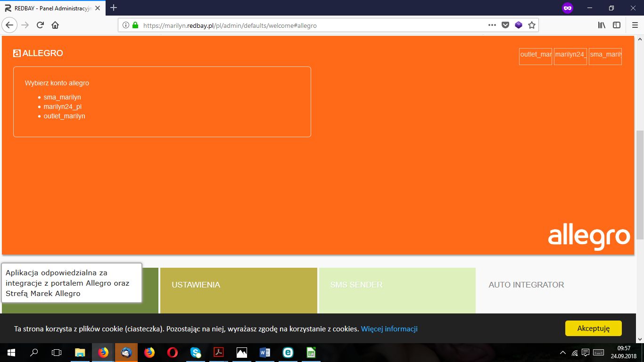The width and height of the screenshot is (644, 362).
Task: Go to the Firefox home page icon
Action: [55, 25]
